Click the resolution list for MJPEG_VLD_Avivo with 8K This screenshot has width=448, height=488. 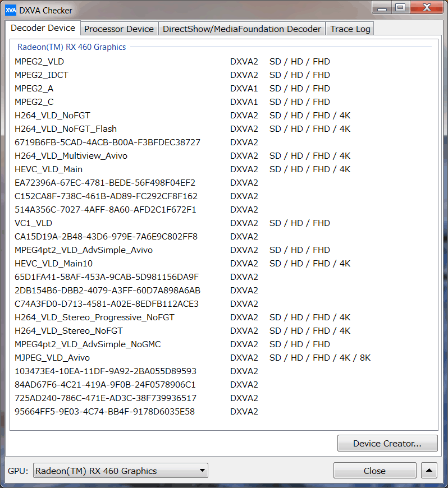pos(320,358)
